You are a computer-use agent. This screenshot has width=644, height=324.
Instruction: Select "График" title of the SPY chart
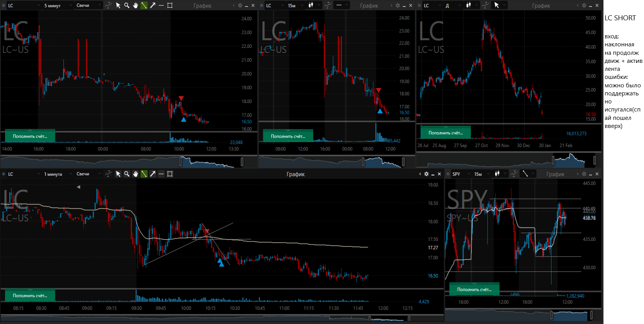(x=555, y=174)
